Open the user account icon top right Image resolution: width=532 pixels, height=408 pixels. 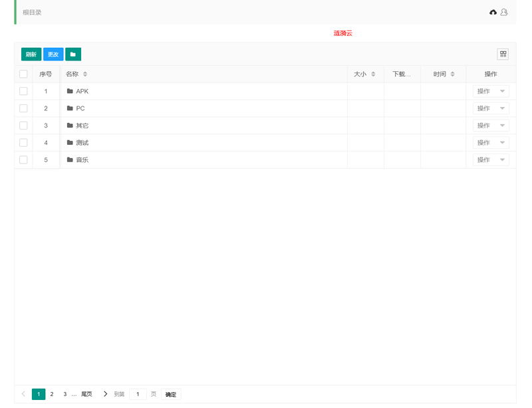(x=505, y=12)
